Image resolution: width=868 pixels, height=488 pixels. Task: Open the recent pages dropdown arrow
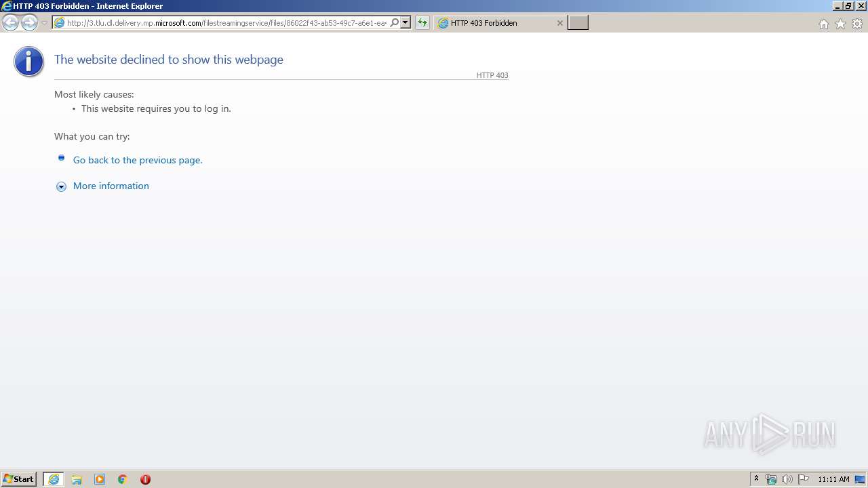click(44, 23)
